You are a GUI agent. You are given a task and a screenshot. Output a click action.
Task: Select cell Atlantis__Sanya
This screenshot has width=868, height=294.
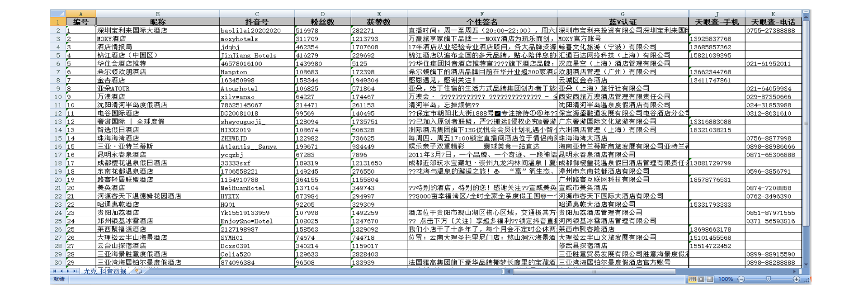[x=257, y=146]
